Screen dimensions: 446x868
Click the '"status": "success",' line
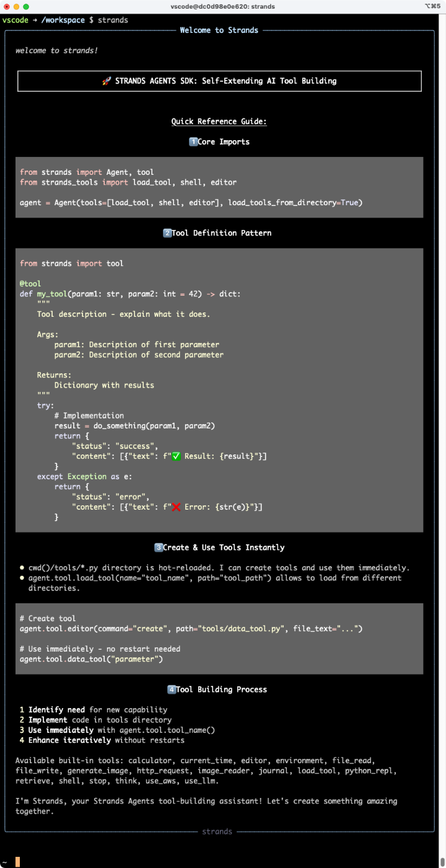click(x=115, y=446)
